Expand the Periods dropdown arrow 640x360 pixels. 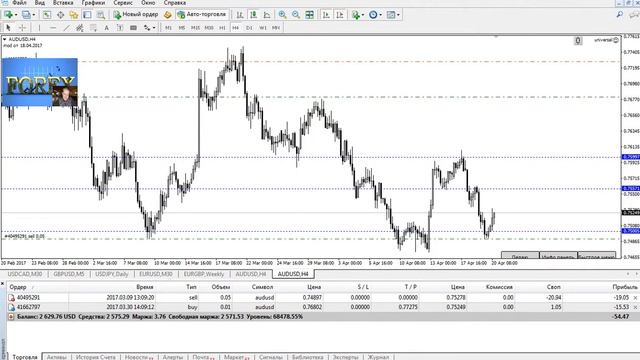[380, 15]
